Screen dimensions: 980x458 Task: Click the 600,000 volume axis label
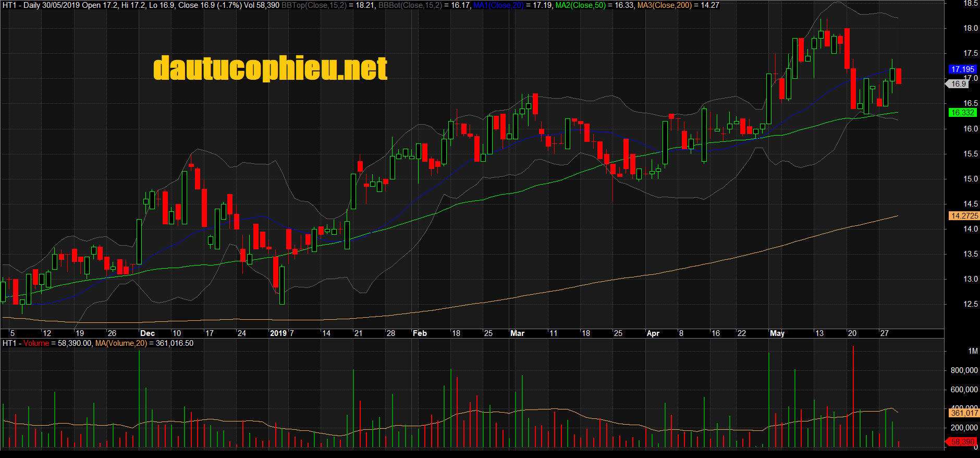[964, 390]
